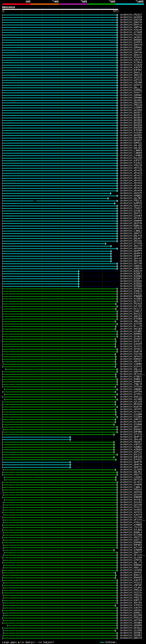Open hit UniRef100_B8XEF2

click(131, 113)
